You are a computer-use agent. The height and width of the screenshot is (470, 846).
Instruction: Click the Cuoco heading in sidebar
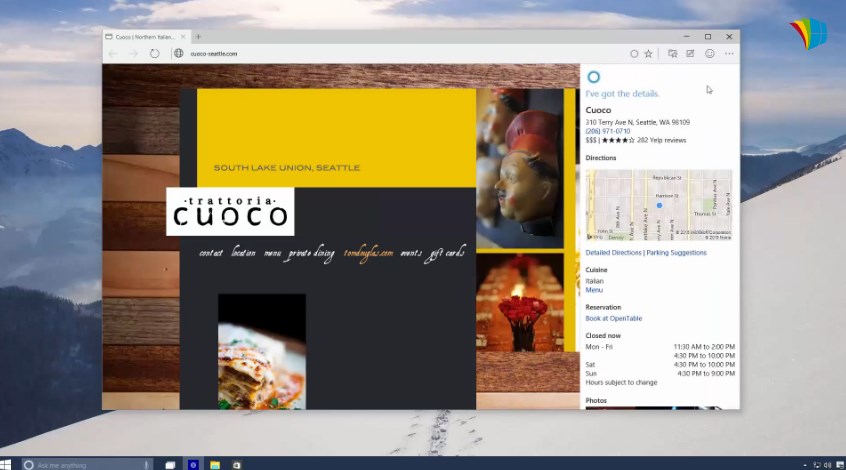[x=598, y=110]
